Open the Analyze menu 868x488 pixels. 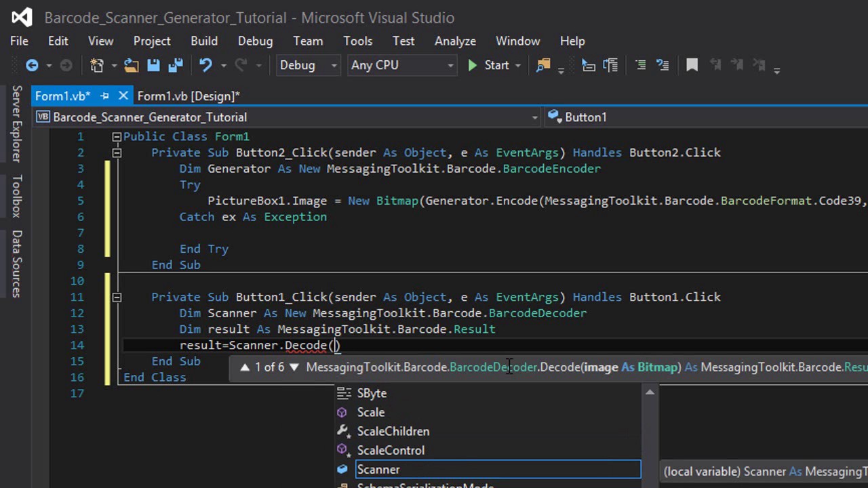[x=455, y=41]
